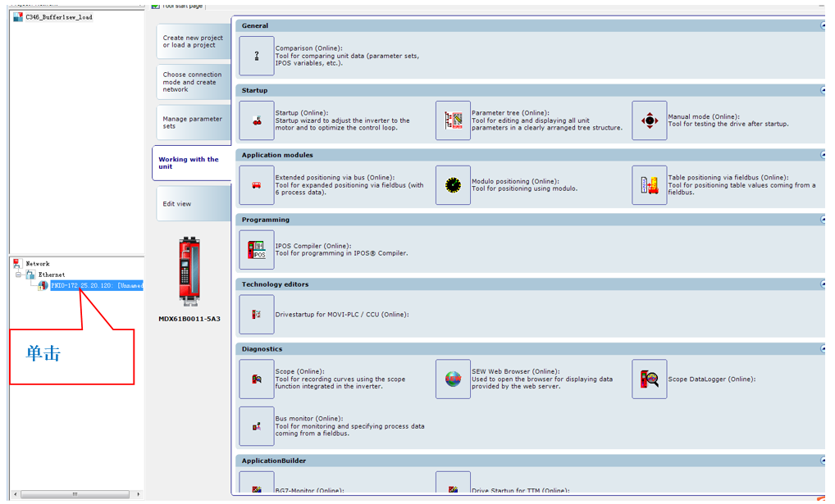835x504 pixels.
Task: Open the Scope DataLogger (Online) icon
Action: [649, 379]
